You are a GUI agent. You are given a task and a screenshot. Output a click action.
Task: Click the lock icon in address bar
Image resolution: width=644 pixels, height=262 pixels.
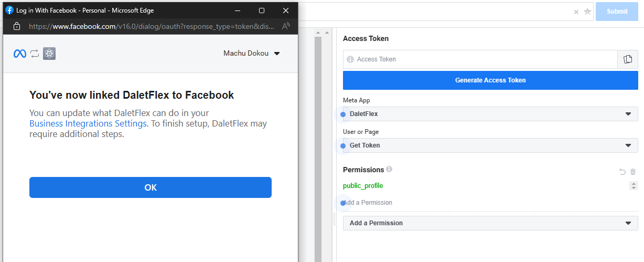tap(16, 26)
